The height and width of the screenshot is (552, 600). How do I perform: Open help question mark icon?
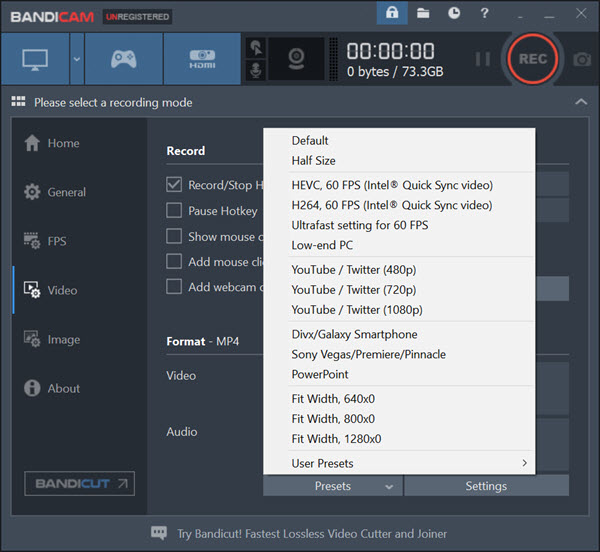tap(484, 13)
